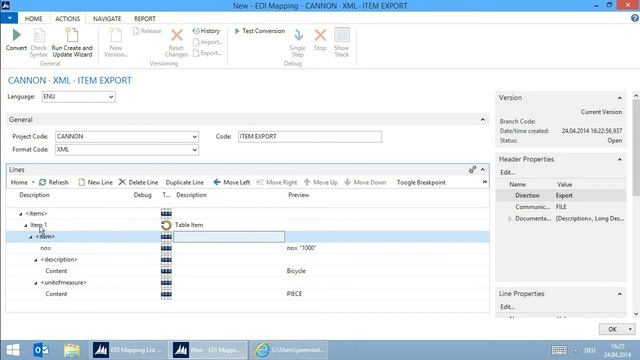Refresh the Lines list
Screen dimensions: 640x360
pos(54,182)
